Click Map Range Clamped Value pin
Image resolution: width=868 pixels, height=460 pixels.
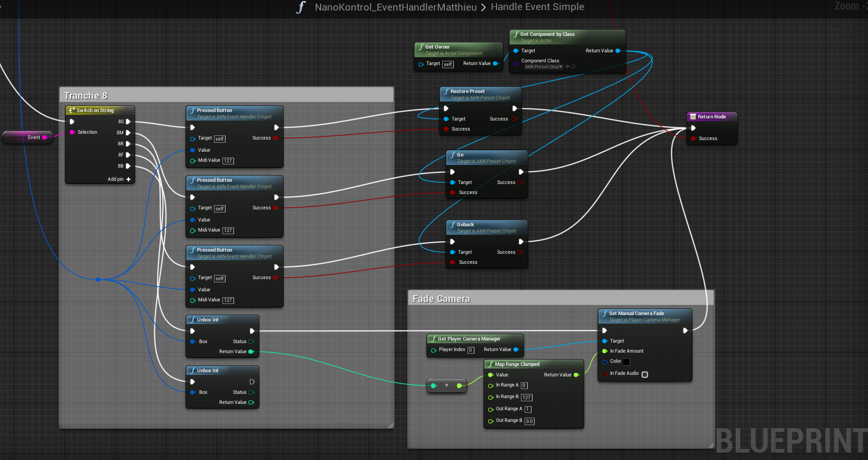pos(491,375)
